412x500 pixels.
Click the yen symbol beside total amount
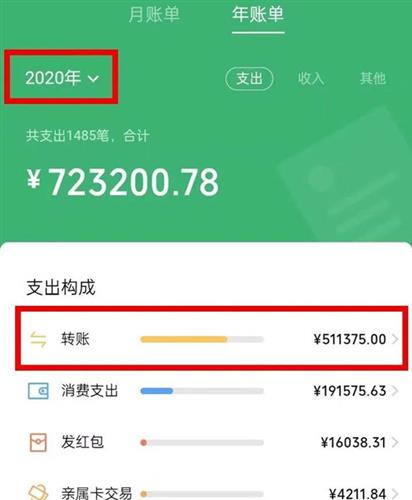coord(34,179)
